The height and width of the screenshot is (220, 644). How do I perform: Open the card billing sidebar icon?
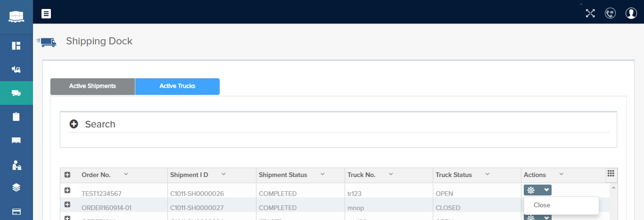point(16,211)
